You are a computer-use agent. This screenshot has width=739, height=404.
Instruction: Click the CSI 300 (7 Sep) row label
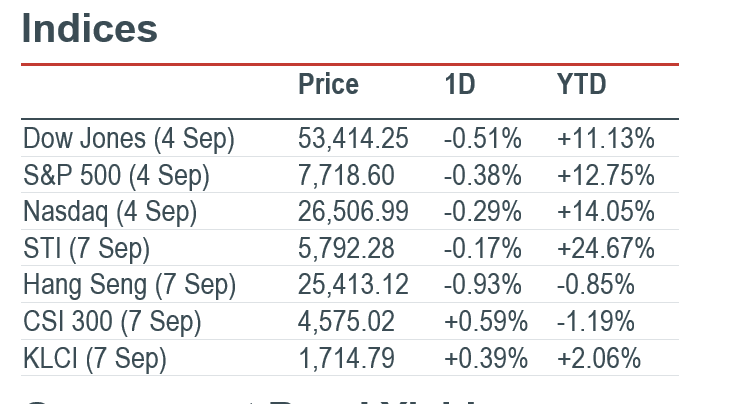click(x=112, y=322)
